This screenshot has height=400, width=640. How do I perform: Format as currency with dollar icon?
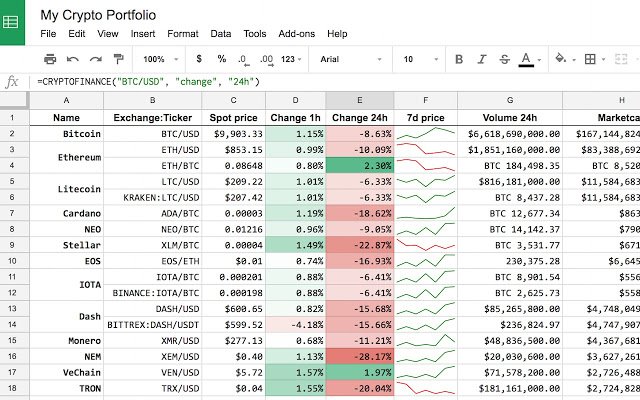tap(199, 59)
